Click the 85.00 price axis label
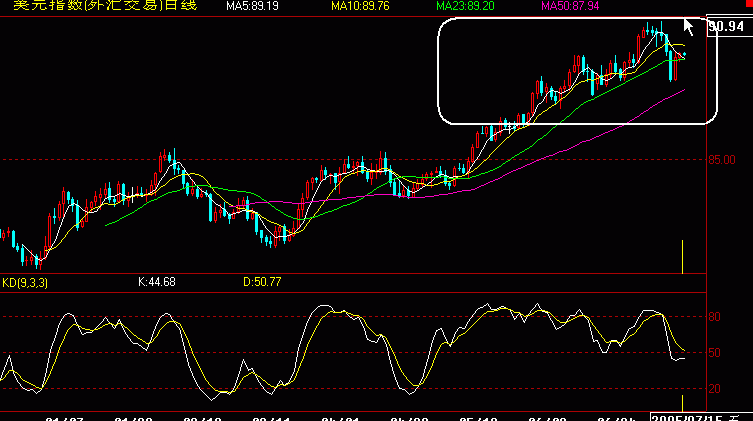This screenshot has height=421, width=753. [x=722, y=160]
